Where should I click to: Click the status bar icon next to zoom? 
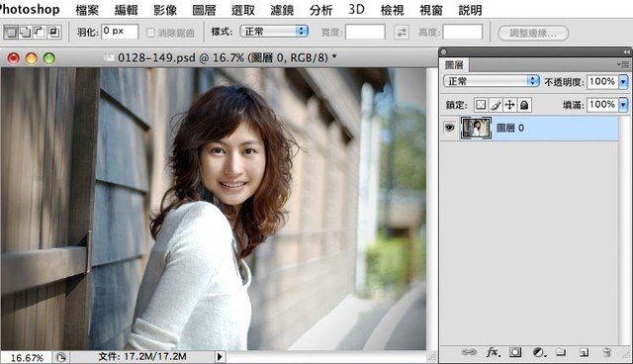tap(61, 357)
